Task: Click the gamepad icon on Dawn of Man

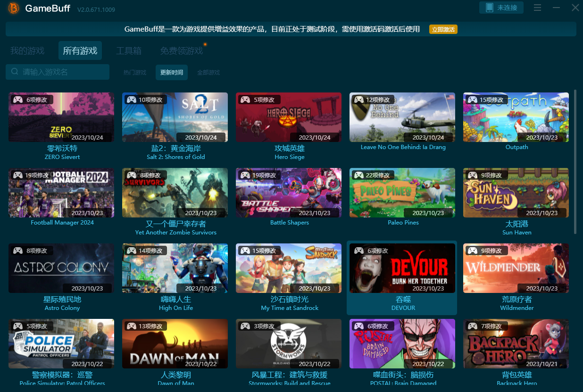Action: pyautogui.click(x=132, y=326)
